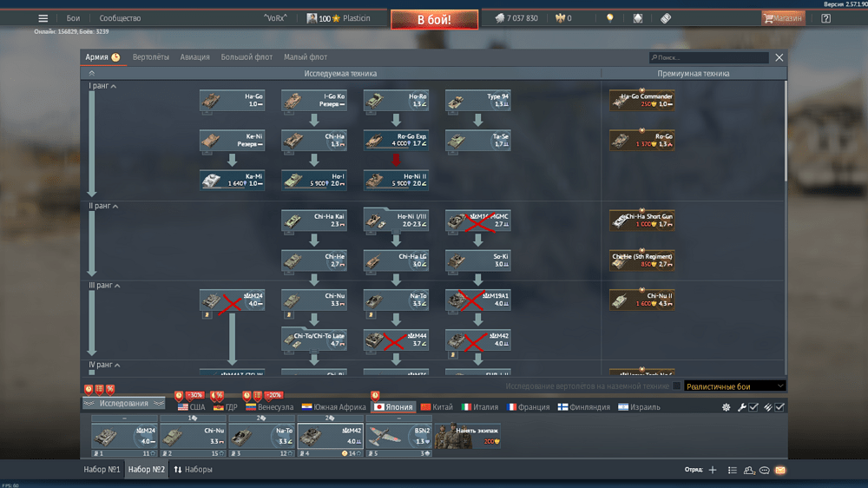
Task: Expand the Ho-Ni I/III vehicle group folder
Action: click(x=396, y=220)
